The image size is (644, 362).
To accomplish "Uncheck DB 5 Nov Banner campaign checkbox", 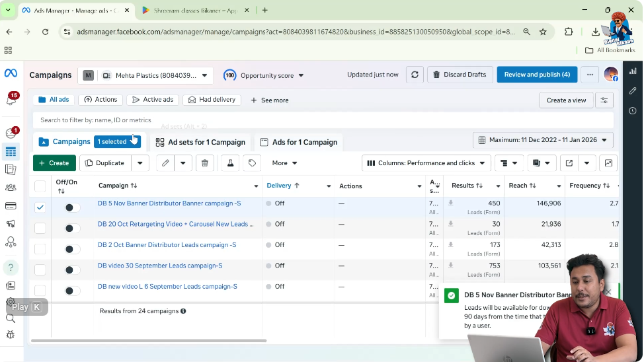I will (40, 207).
